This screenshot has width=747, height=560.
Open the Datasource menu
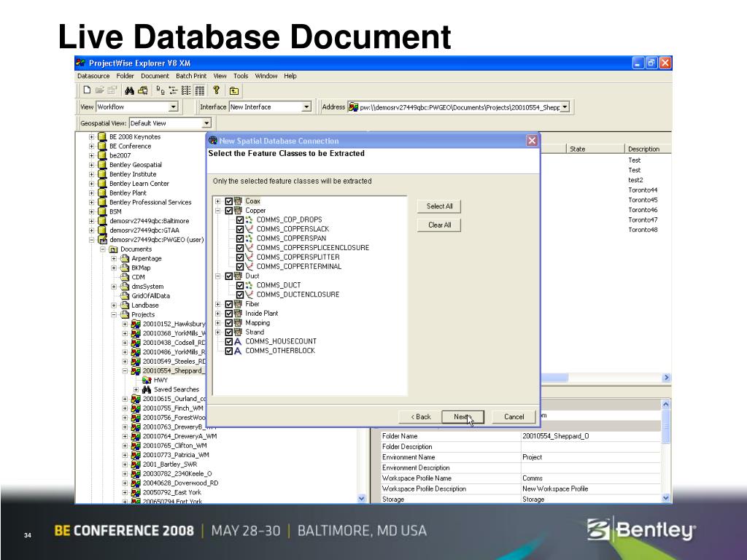(x=93, y=76)
